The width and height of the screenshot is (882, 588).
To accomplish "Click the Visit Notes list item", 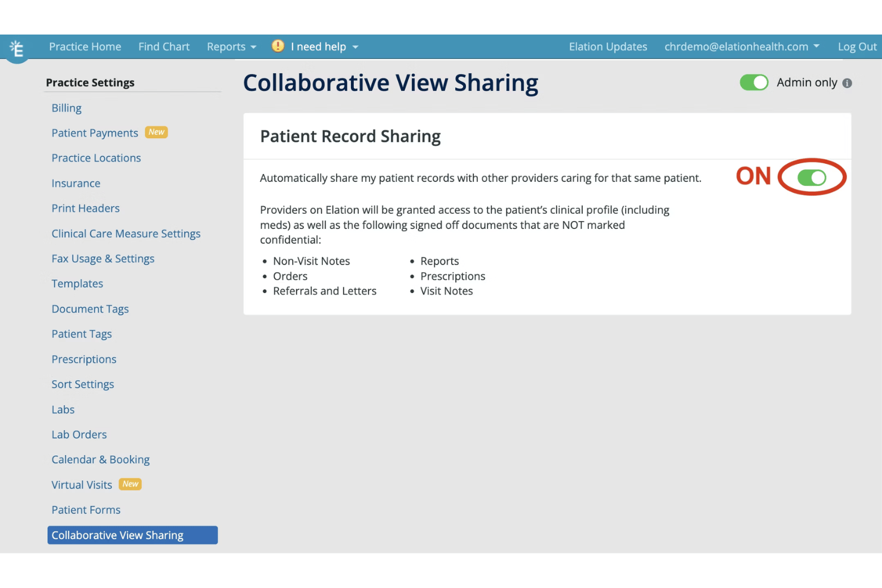I will 446,291.
